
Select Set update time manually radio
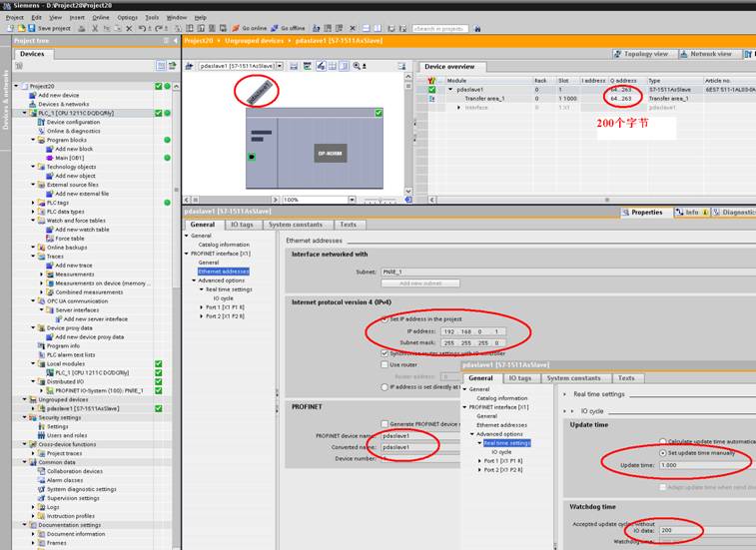pyautogui.click(x=663, y=453)
